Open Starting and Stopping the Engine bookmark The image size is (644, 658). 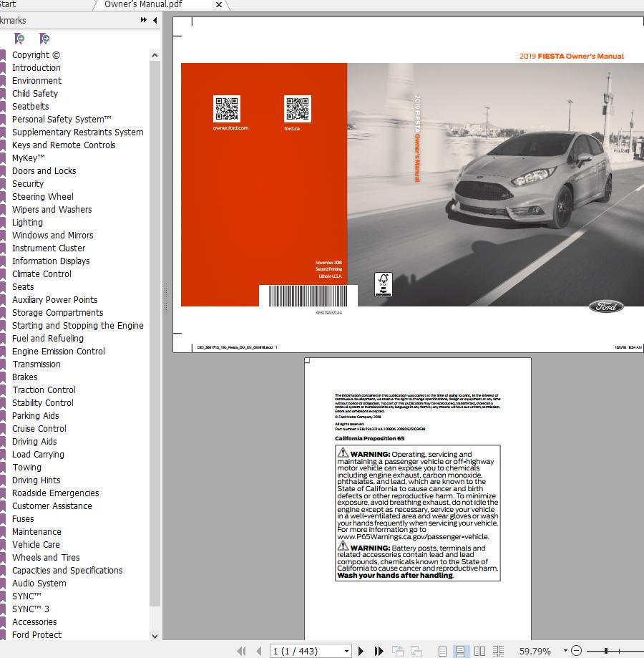tap(78, 326)
